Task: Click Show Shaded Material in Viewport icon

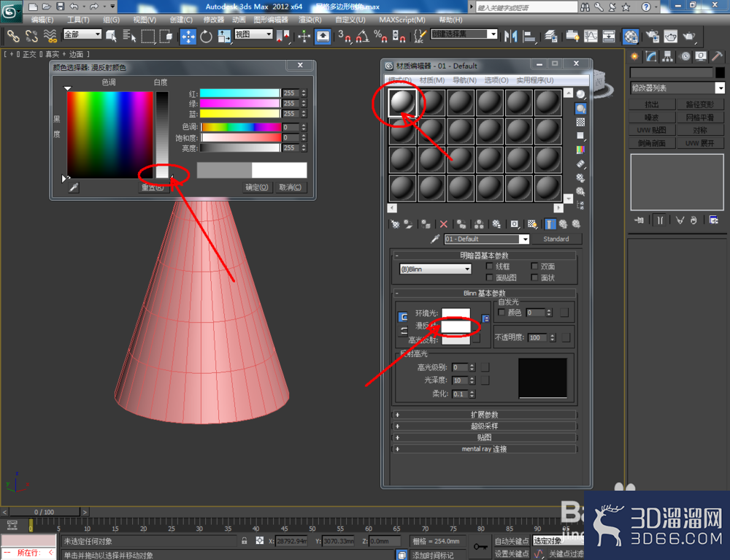Action: click(x=532, y=224)
